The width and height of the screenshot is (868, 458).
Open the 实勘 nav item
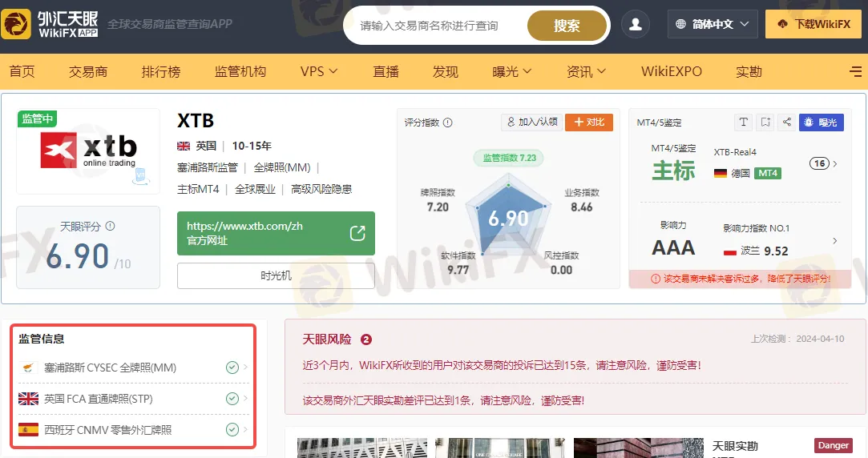[749, 71]
